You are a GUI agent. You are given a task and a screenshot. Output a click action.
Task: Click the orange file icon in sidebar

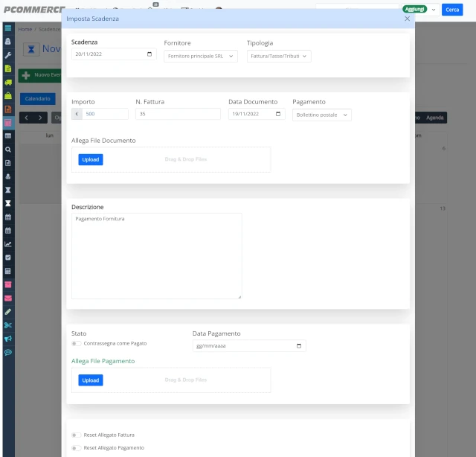tap(8, 109)
